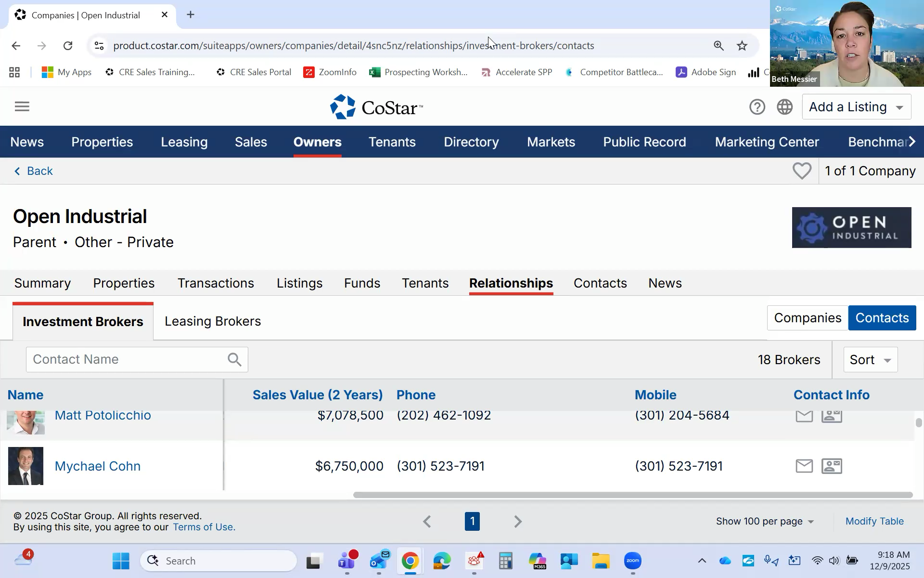
Task: Open Mychael Cohn's profile link
Action: coord(98,466)
